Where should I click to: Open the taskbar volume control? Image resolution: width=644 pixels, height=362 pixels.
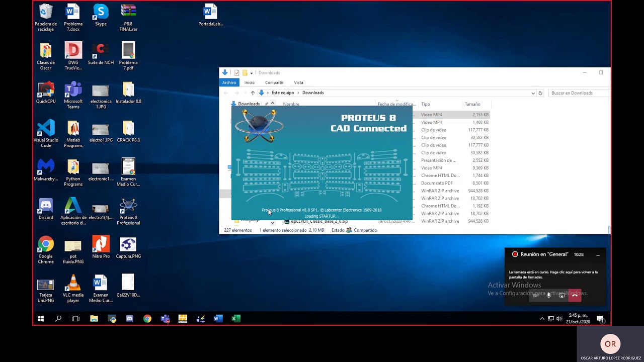[559, 319]
